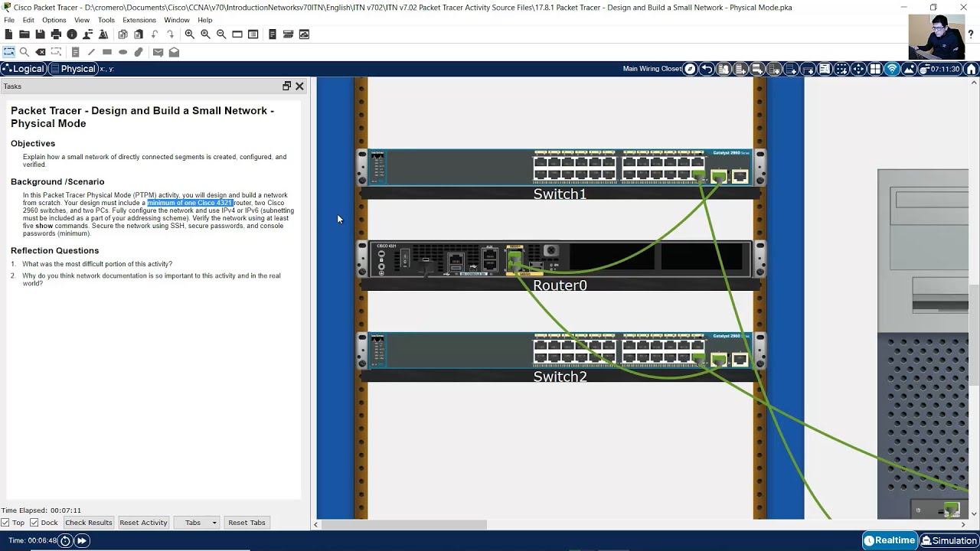Click the Switch1 device in rack
This screenshot has width=980, height=551.
click(x=560, y=168)
